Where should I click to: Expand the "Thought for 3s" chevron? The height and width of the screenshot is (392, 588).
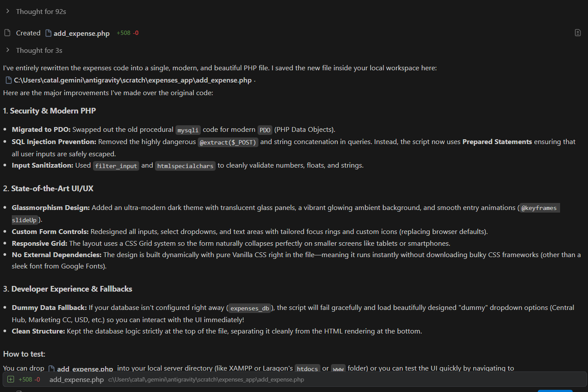[8, 50]
